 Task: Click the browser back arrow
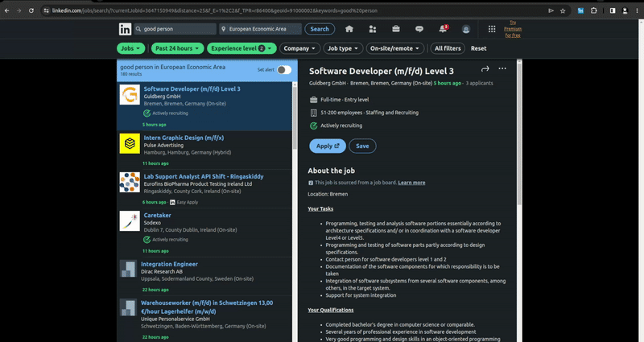tap(7, 10)
